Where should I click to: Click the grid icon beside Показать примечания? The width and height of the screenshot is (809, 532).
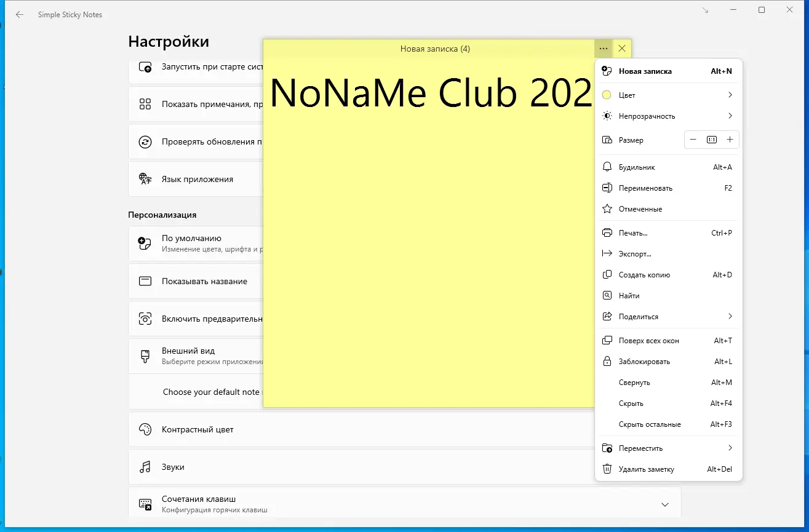click(145, 104)
